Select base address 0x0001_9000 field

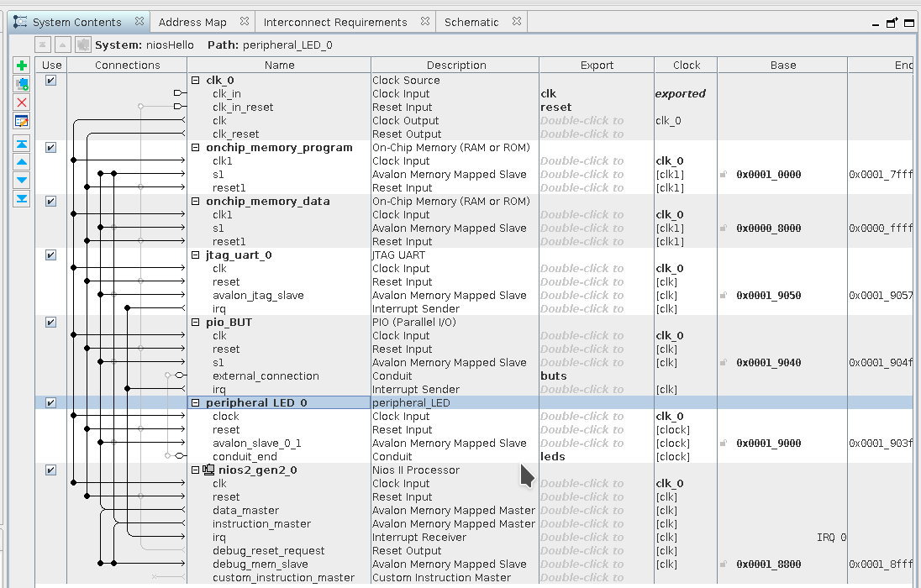coord(768,444)
